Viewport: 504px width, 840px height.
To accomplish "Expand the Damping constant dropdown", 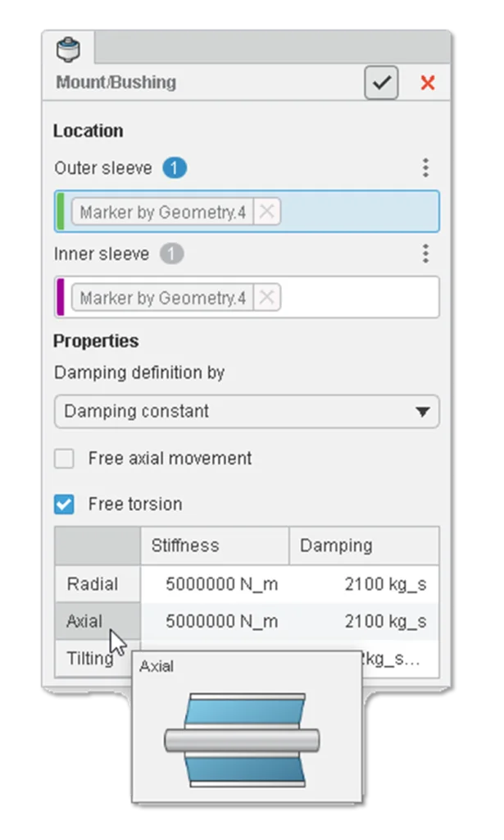I will pyautogui.click(x=247, y=412).
